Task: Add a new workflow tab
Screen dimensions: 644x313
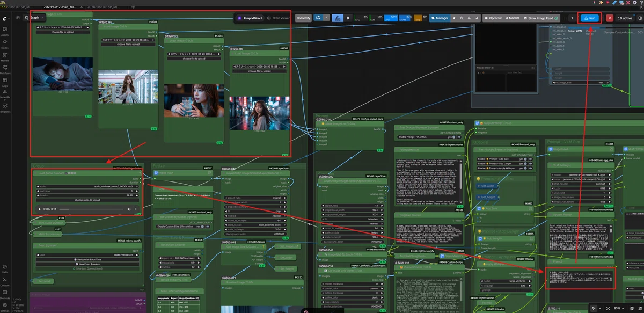Action: [134, 7]
